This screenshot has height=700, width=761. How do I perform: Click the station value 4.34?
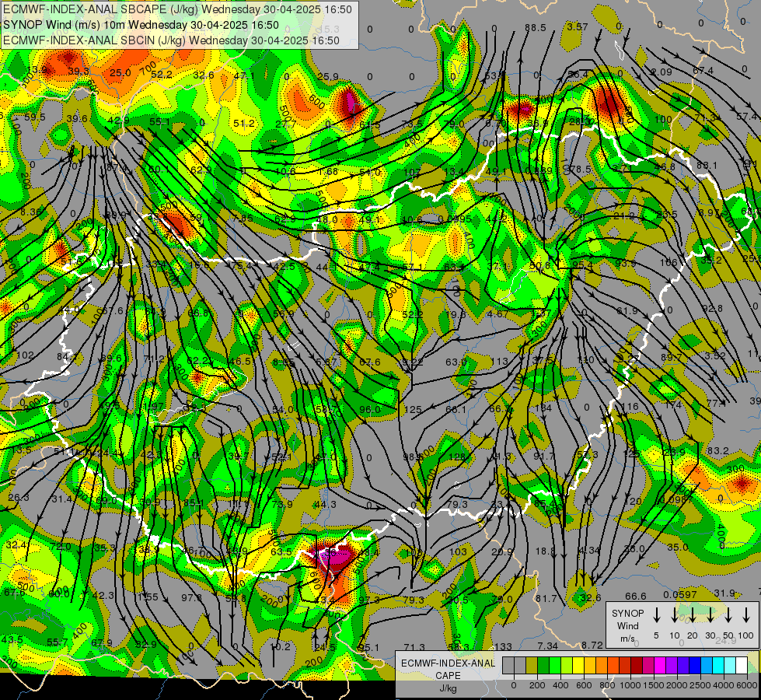click(589, 551)
